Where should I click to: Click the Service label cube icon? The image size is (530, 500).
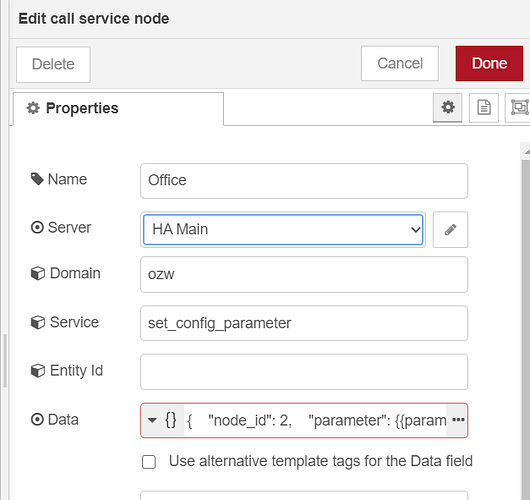[38, 322]
